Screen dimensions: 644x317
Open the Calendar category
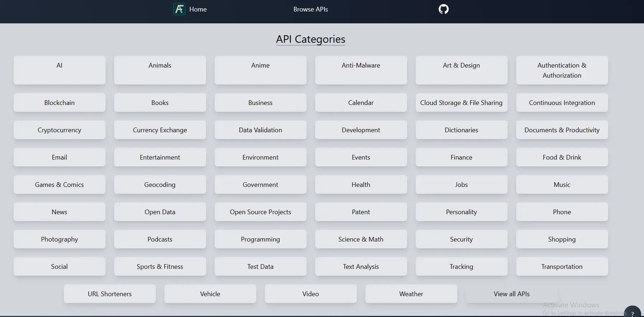361,102
